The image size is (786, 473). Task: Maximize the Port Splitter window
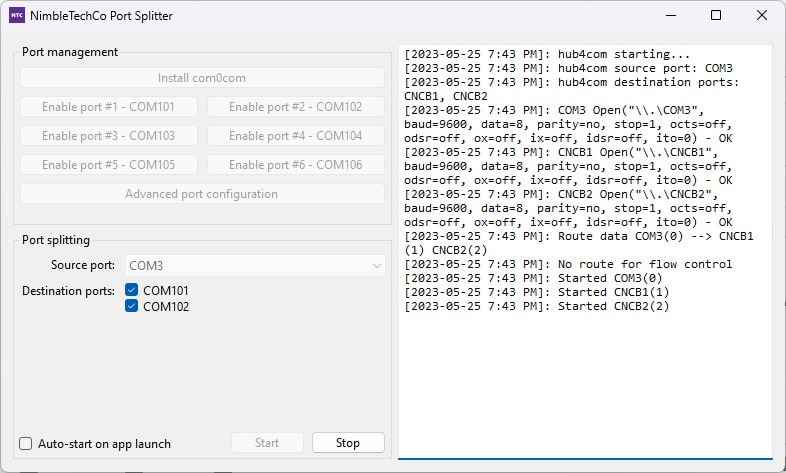coord(716,16)
